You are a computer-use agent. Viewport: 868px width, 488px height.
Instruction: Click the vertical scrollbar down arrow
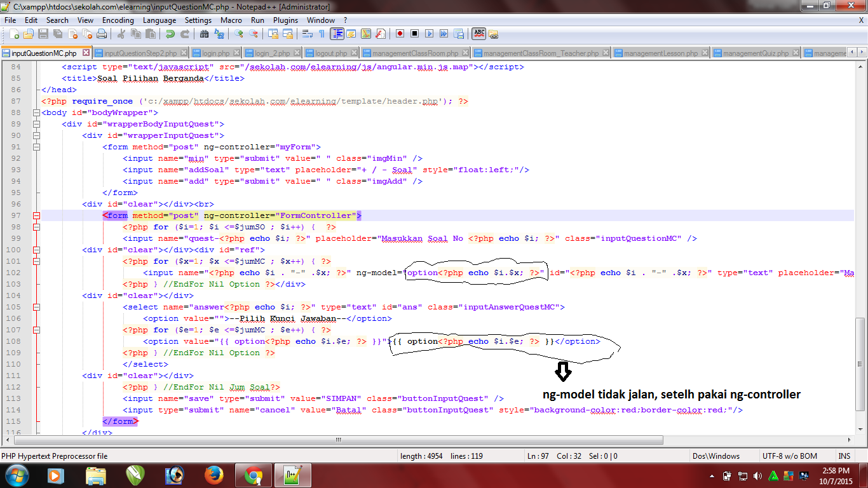tap(861, 429)
